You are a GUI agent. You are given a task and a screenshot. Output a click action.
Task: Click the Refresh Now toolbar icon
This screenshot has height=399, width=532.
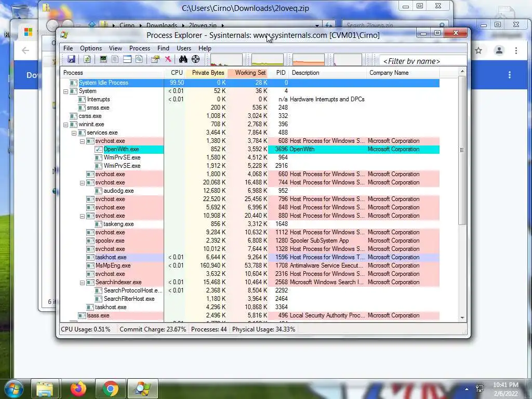[x=87, y=59]
